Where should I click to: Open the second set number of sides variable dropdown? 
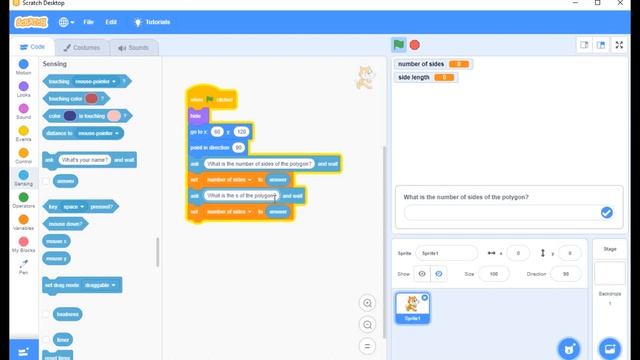point(229,212)
